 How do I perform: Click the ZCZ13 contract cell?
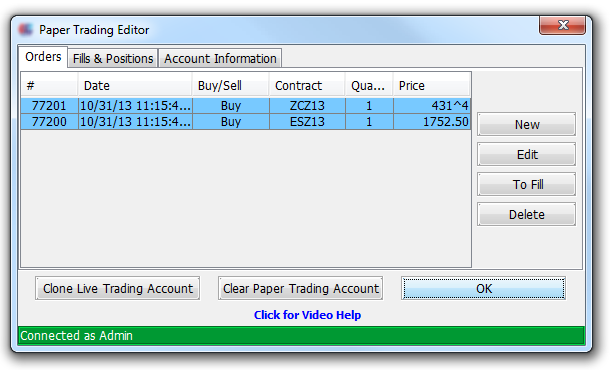tap(307, 106)
